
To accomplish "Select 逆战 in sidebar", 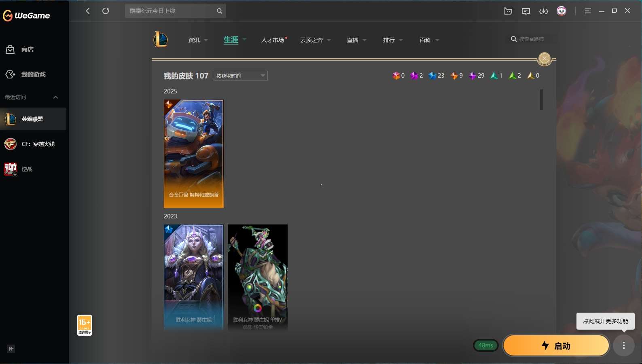I will [x=33, y=169].
